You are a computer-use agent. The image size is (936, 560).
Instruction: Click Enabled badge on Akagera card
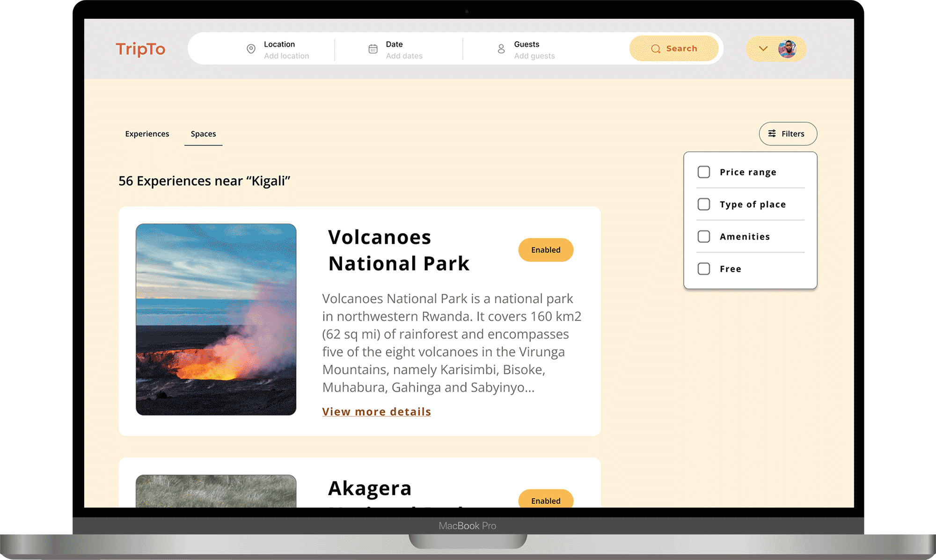click(x=546, y=499)
